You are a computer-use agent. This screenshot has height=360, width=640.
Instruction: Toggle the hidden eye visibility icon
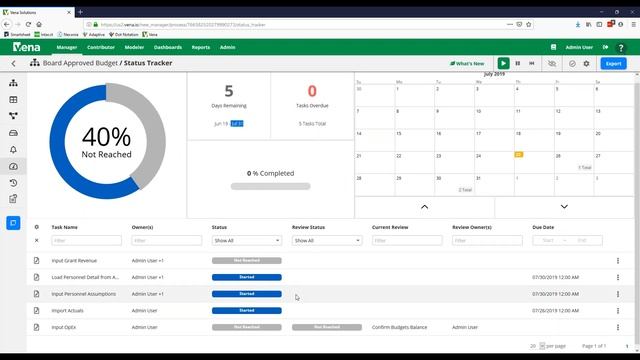pos(552,64)
